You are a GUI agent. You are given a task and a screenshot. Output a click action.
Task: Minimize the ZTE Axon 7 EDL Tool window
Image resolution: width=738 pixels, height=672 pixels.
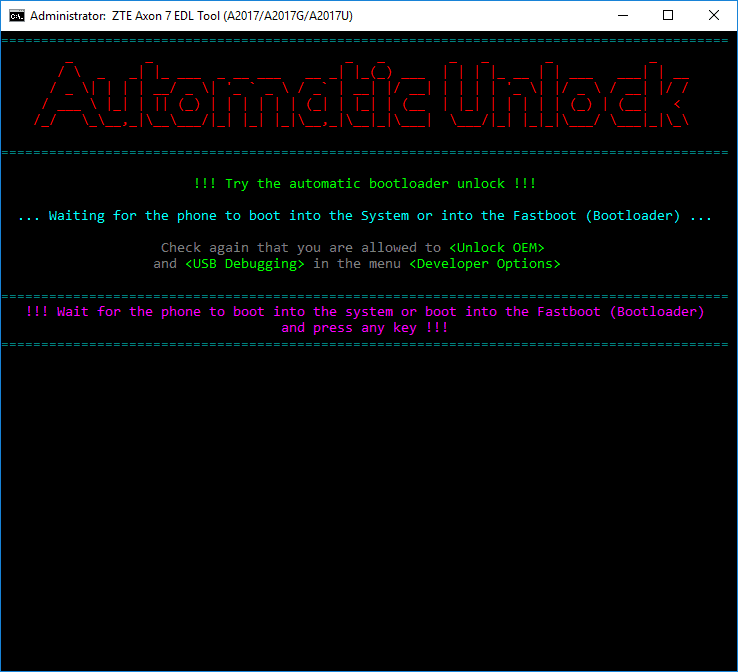tap(623, 16)
